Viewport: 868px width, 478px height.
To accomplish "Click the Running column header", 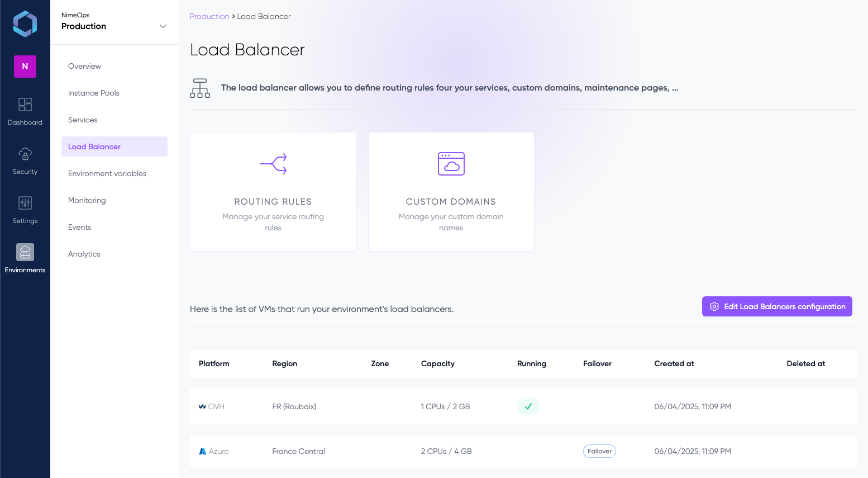I will [x=532, y=363].
